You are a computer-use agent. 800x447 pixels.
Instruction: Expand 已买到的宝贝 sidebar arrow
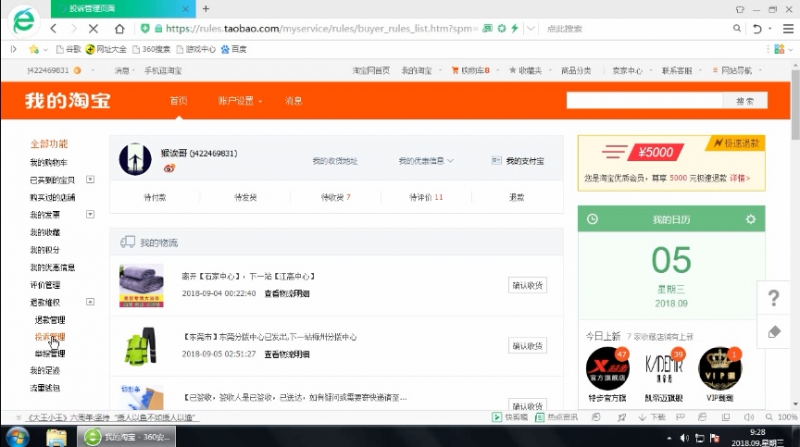(90, 180)
